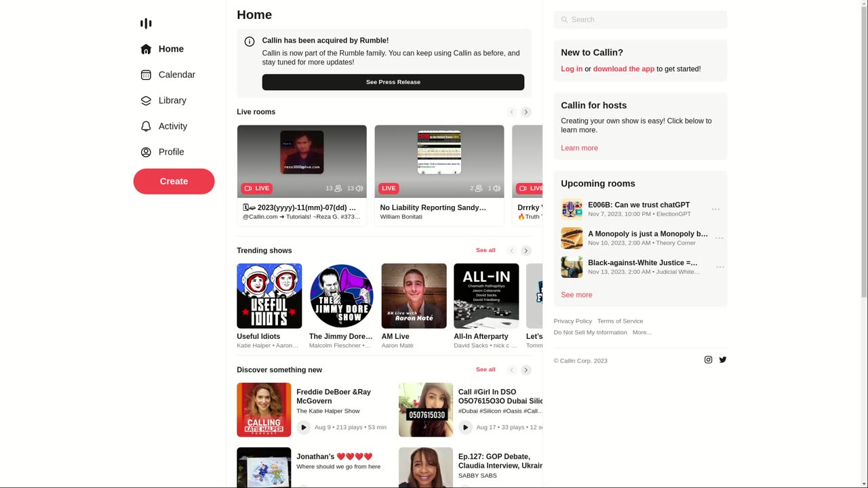Screen dimensions: 868x488
Task: Click the E006B room artwork thumbnail
Action: point(572,209)
